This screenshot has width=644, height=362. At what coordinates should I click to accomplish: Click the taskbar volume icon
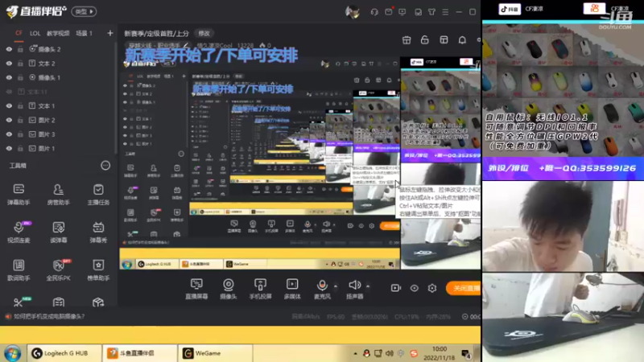[x=390, y=353]
